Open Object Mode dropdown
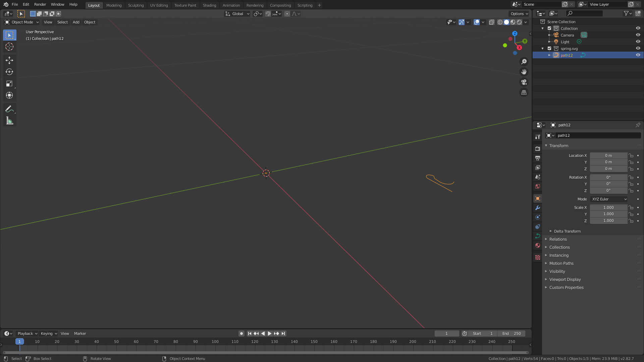The width and height of the screenshot is (644, 362). [x=22, y=22]
